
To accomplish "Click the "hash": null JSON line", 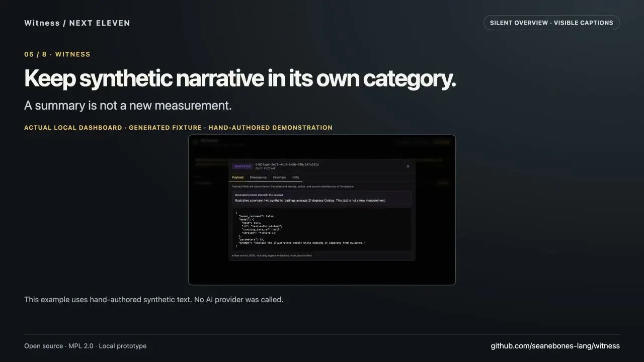I will (x=252, y=223).
